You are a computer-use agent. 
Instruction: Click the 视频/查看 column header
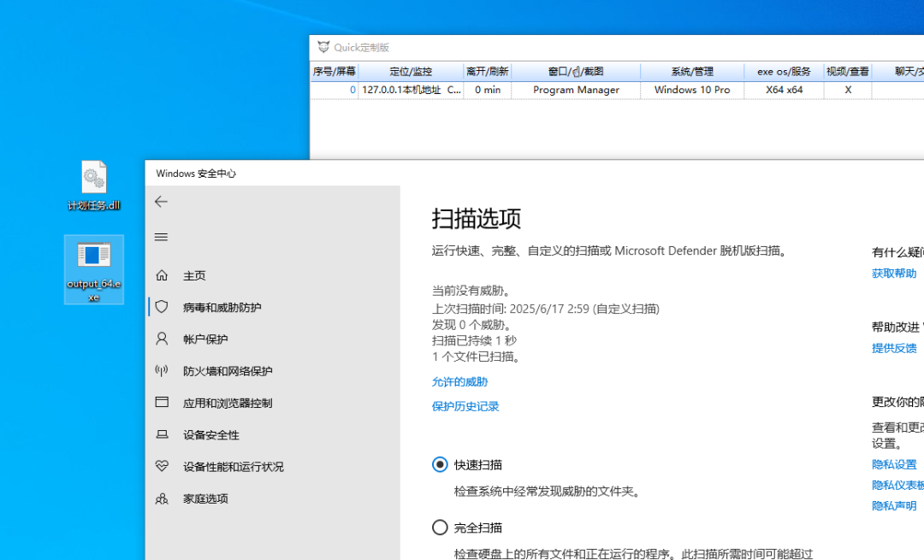(847, 71)
